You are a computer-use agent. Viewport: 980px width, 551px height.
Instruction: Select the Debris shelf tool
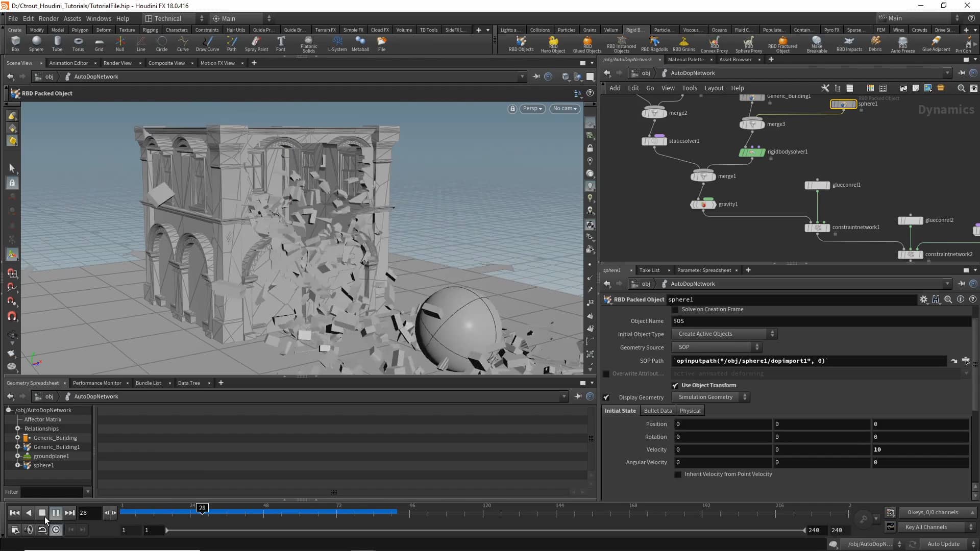(x=876, y=43)
